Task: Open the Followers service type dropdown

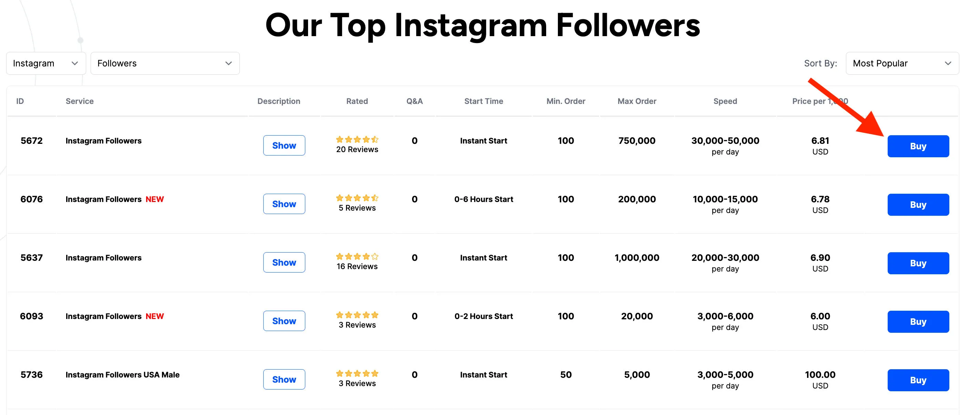Action: coord(165,63)
